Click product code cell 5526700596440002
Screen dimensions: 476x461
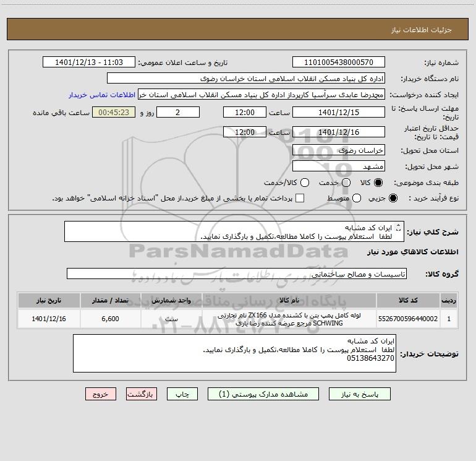coord(408,319)
